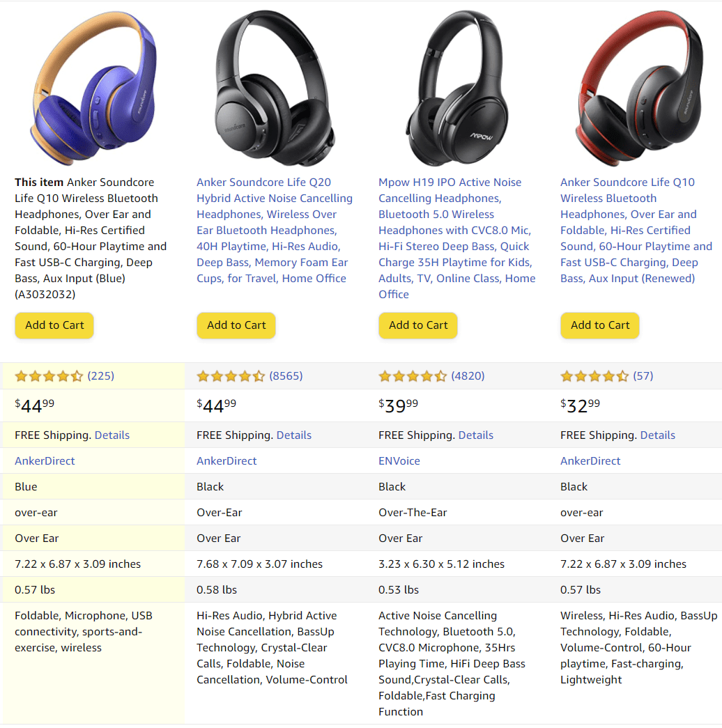Click the star rating with 8565 reviews
722x728 pixels.
pyautogui.click(x=249, y=376)
